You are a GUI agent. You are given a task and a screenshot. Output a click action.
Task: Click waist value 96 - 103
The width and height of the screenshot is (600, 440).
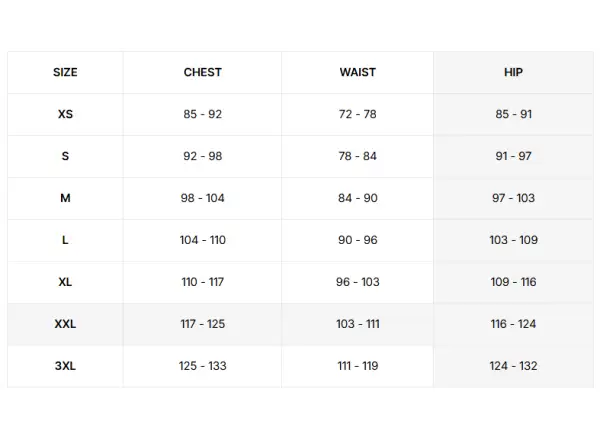coord(357,282)
